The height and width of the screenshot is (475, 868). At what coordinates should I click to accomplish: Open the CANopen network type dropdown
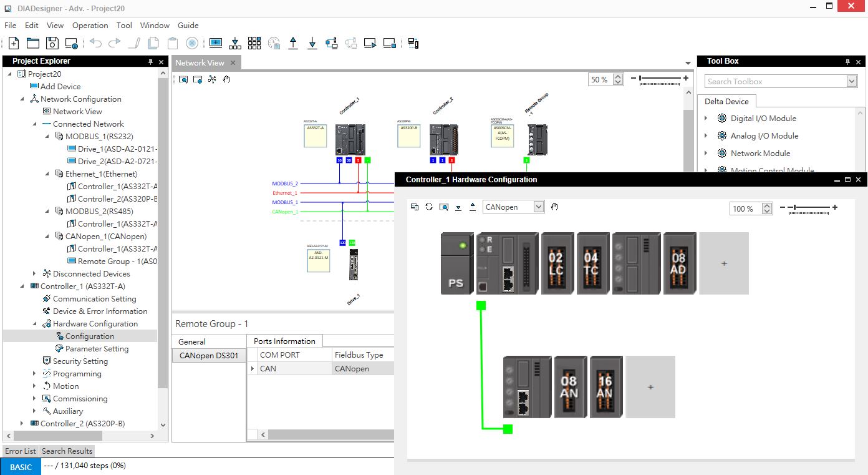point(539,207)
